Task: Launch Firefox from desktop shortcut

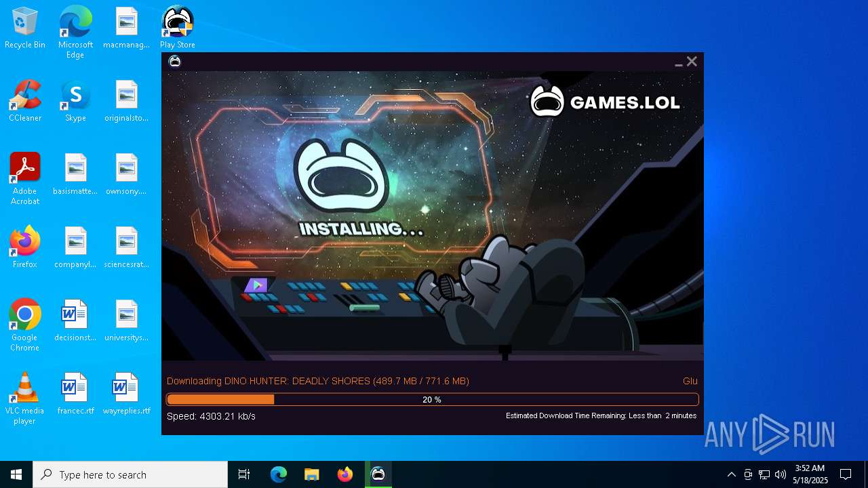Action: point(25,248)
